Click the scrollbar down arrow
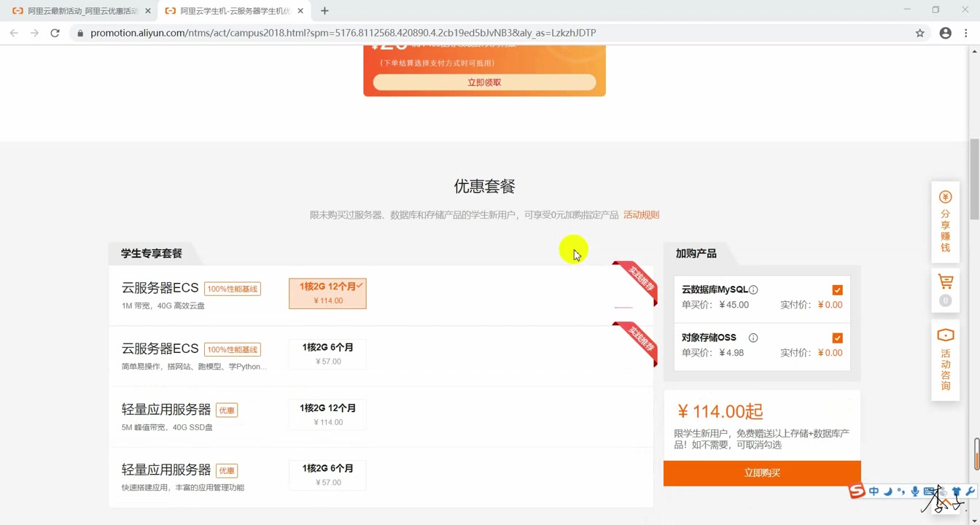 tap(975, 520)
